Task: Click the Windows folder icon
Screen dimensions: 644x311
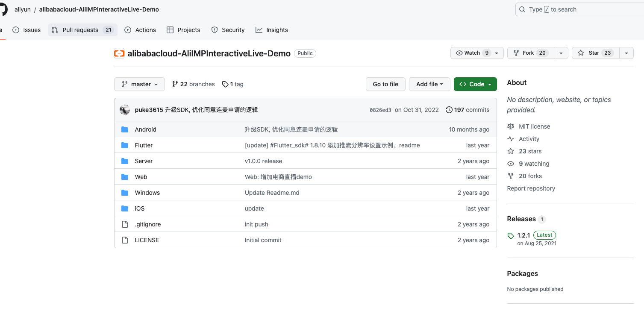Action: click(125, 193)
